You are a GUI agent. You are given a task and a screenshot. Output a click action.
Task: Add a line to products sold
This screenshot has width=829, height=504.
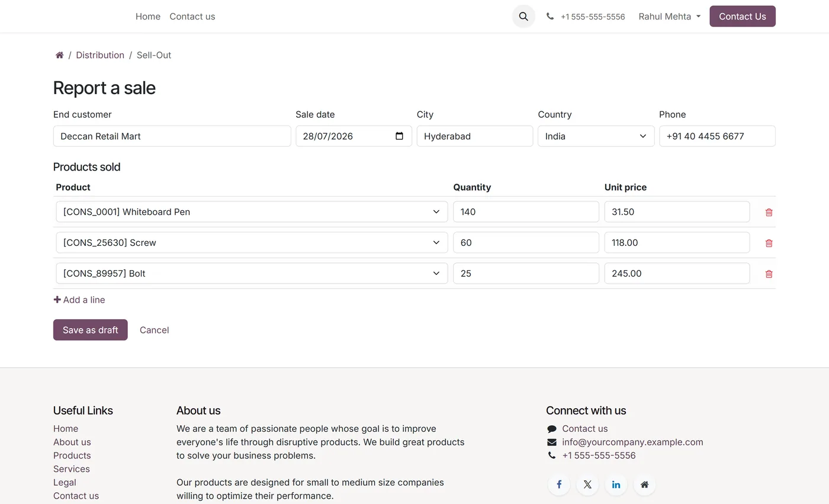[79, 300]
